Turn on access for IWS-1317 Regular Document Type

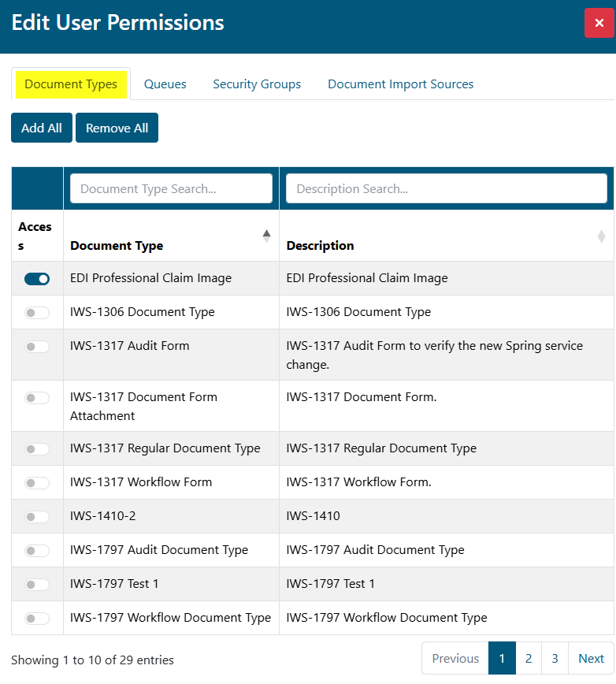point(37,449)
